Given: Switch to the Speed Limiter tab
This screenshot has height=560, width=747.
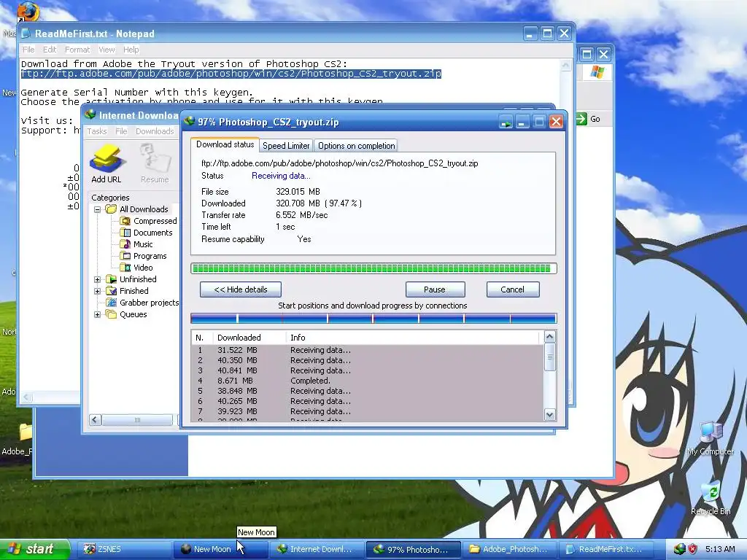Looking at the screenshot, I should [x=286, y=146].
